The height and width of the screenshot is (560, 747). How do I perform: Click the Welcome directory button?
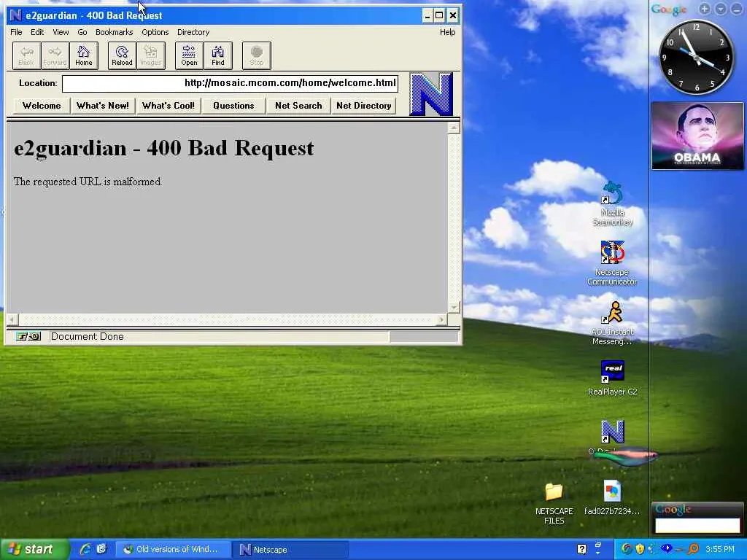(x=42, y=106)
